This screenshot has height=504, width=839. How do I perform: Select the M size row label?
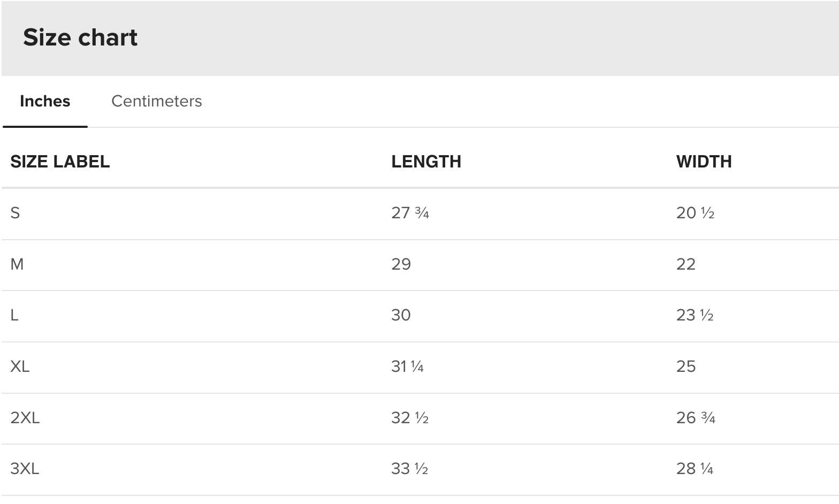(17, 264)
